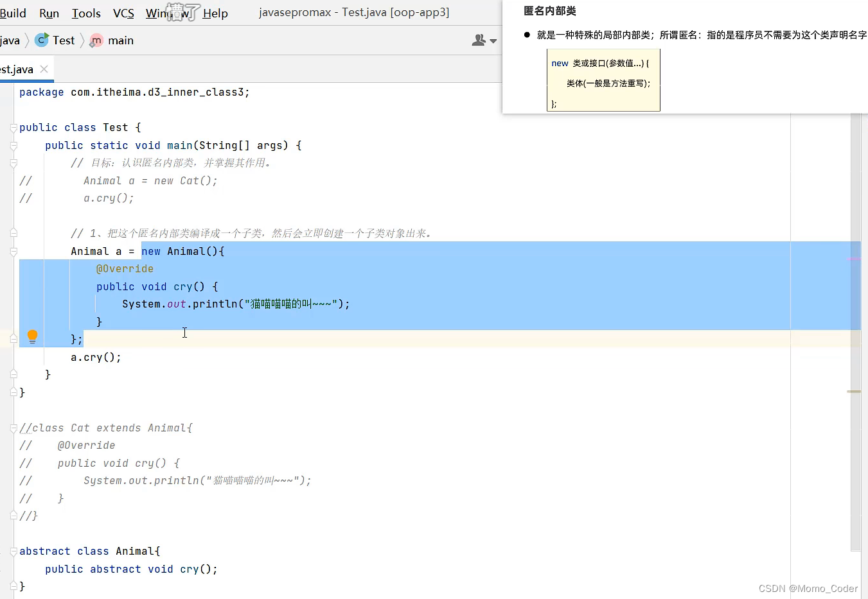Viewport: 868px width, 599px height.
Task: Open the VCS menu
Action: click(123, 12)
